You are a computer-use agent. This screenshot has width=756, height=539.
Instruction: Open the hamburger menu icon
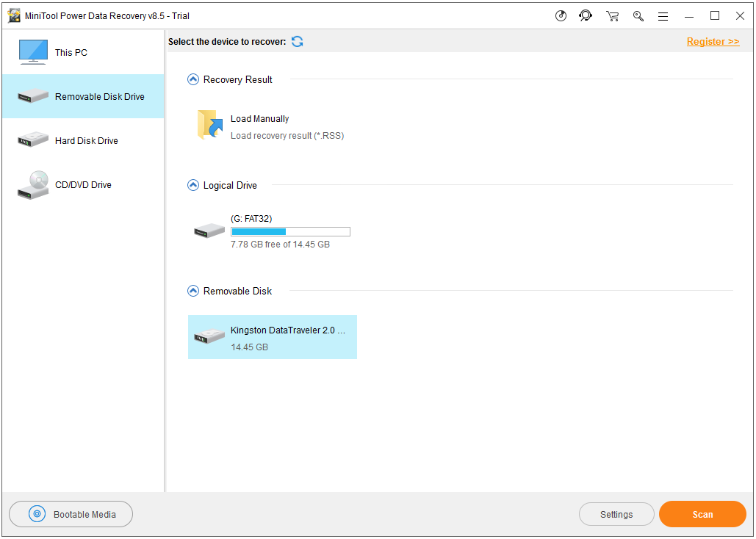click(663, 16)
